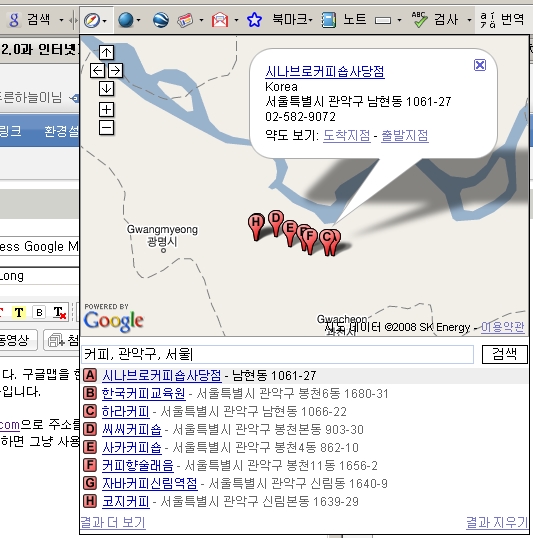Click the highlighter box toolbar icon
This screenshot has height=538, width=533.
tap(383, 21)
